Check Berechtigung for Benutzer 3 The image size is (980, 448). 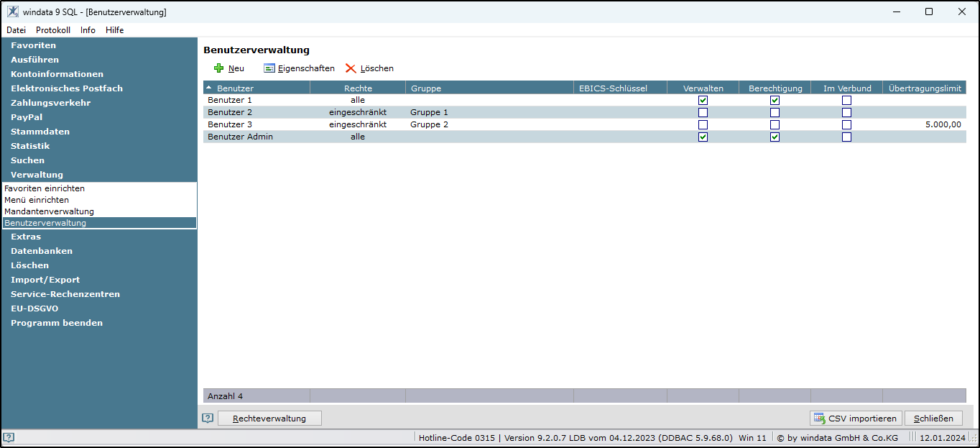775,124
